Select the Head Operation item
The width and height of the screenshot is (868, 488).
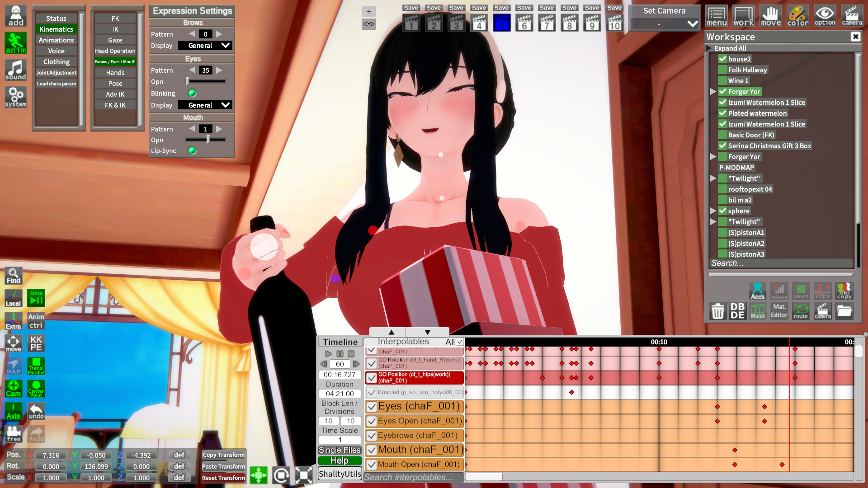point(115,51)
